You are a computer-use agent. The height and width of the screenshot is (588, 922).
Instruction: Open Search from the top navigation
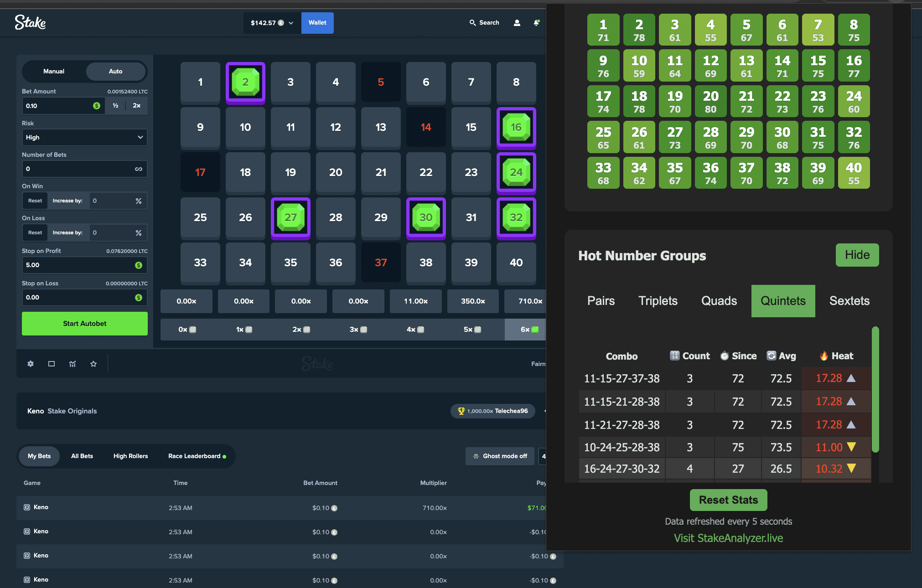pos(484,22)
